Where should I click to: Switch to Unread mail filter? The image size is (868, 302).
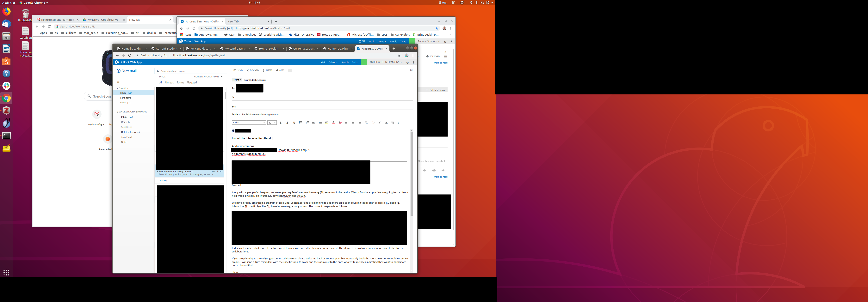(x=170, y=82)
